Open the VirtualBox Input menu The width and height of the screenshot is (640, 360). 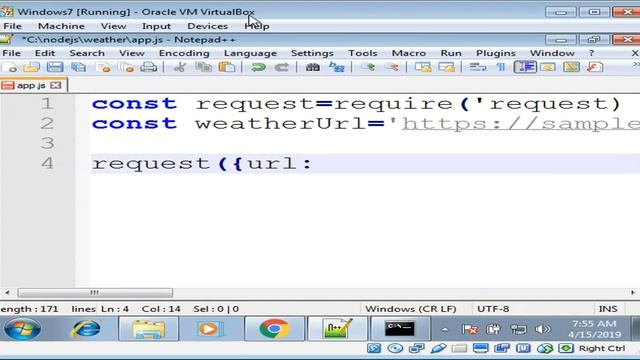tap(156, 26)
